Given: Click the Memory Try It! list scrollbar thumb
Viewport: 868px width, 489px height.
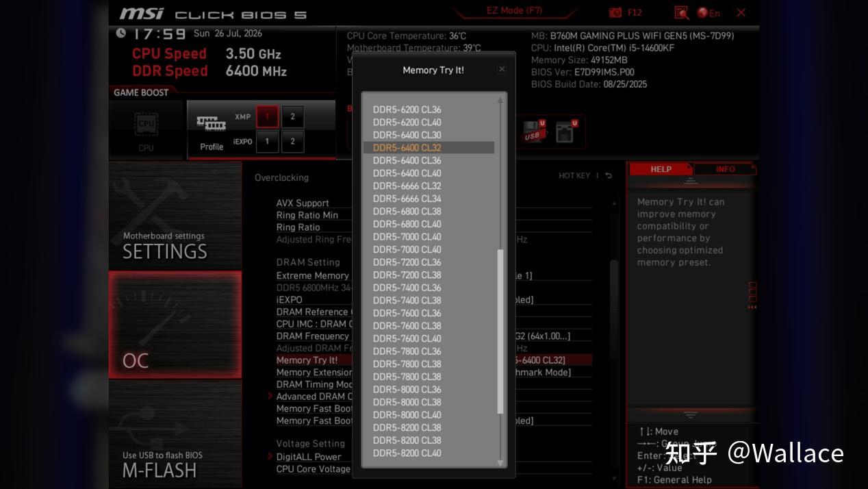Looking at the screenshot, I should pos(500,331).
